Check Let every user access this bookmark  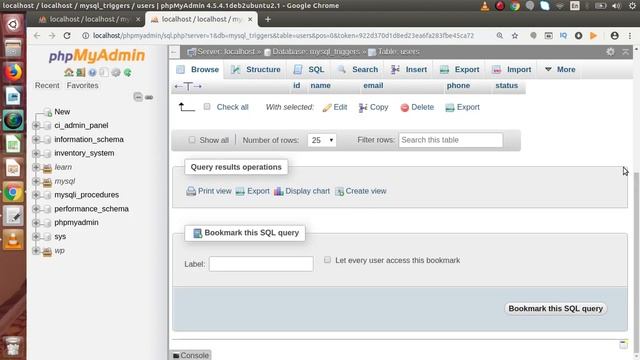327,260
